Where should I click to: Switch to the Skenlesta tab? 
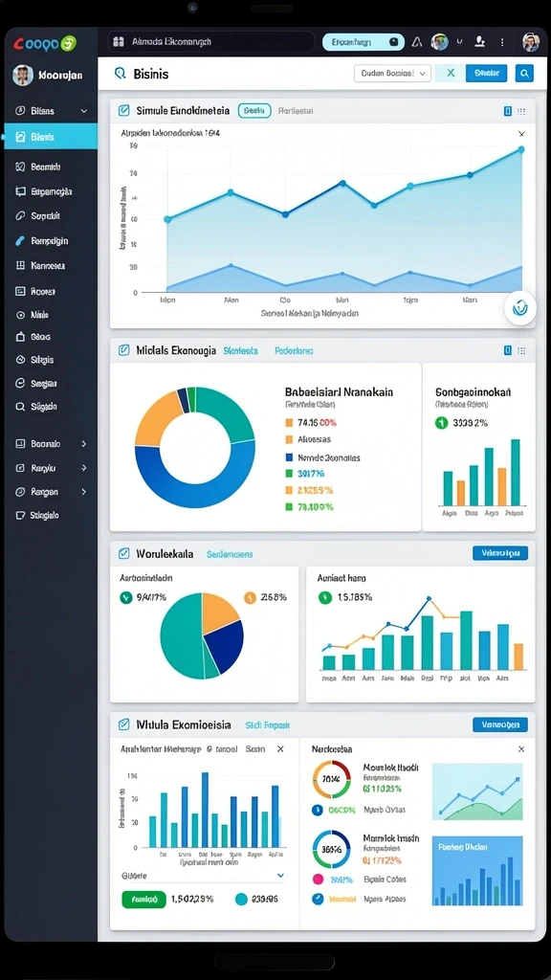[240, 351]
